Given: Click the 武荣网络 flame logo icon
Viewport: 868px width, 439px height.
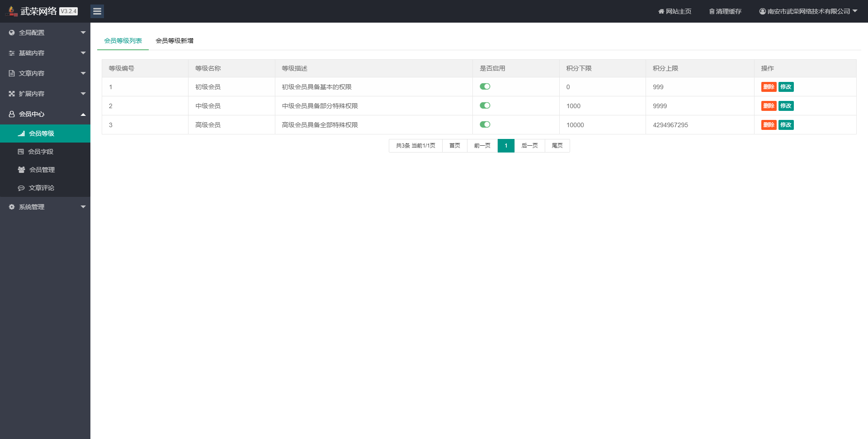Looking at the screenshot, I should pyautogui.click(x=11, y=11).
